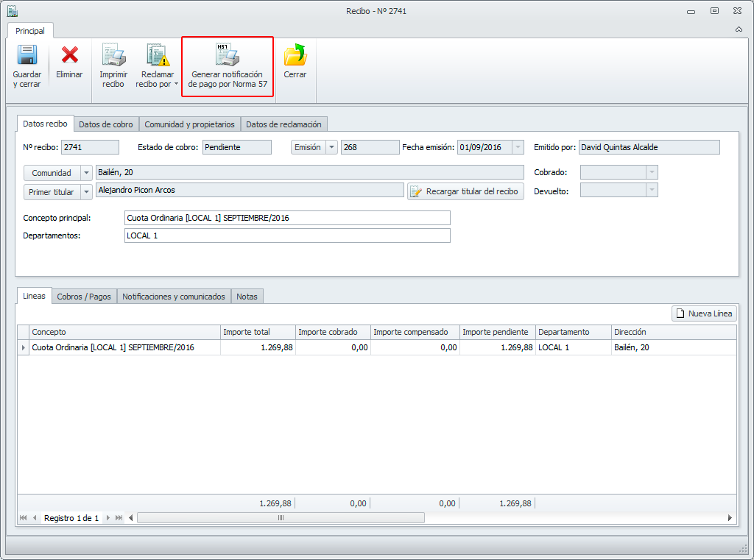Image resolution: width=754 pixels, height=560 pixels.
Task: Click the Eliminar red X icon
Action: pos(69,54)
